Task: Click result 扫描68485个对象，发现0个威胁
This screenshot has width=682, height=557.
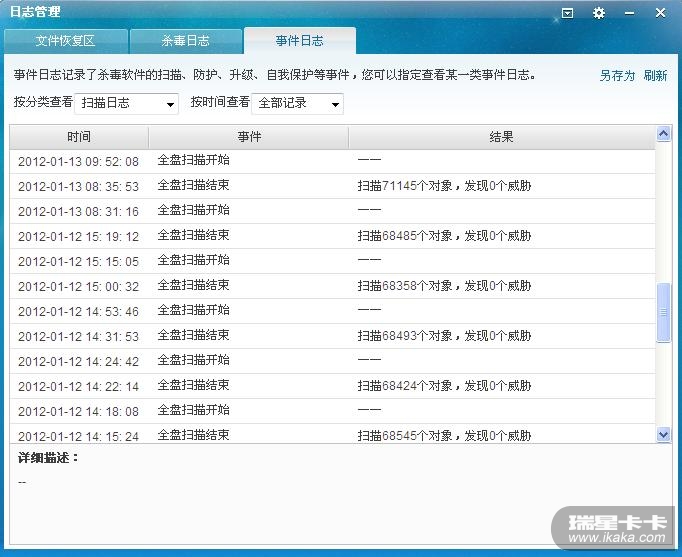Action: click(x=444, y=236)
